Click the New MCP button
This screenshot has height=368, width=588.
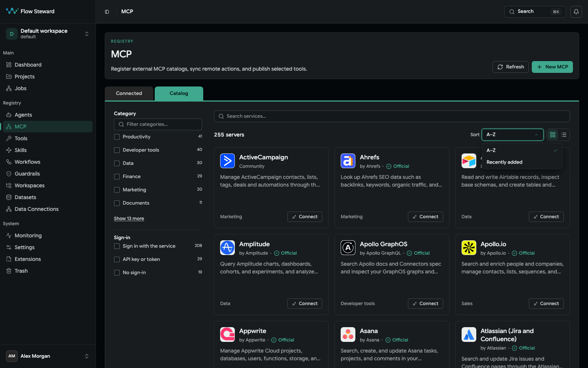(x=552, y=67)
